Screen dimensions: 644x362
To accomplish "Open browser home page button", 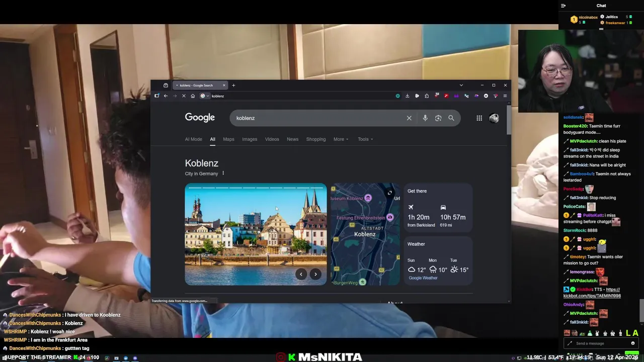I will pos(193,96).
